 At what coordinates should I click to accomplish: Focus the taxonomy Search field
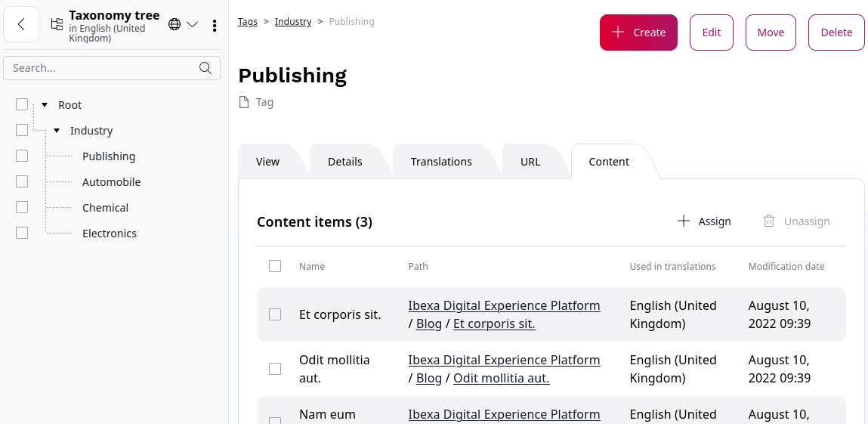point(112,68)
